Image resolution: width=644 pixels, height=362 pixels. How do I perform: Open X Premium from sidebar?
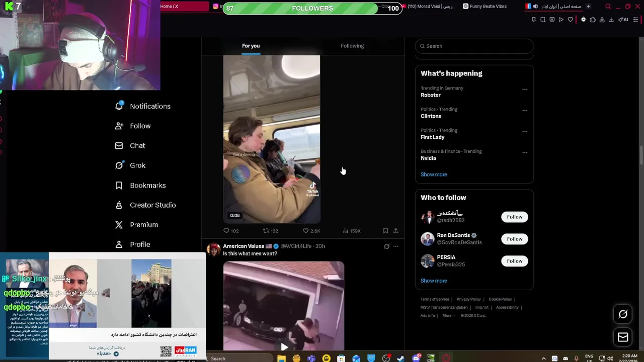[x=136, y=225]
